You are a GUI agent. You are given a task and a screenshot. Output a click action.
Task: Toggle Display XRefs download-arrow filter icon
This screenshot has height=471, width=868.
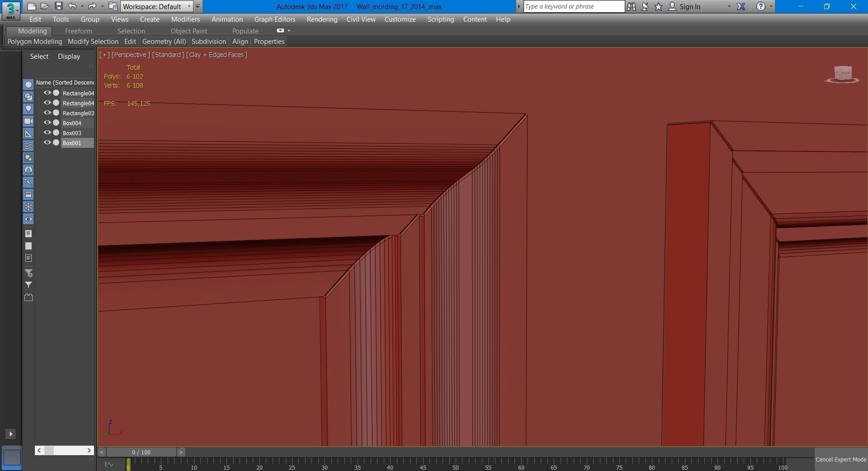(28, 170)
